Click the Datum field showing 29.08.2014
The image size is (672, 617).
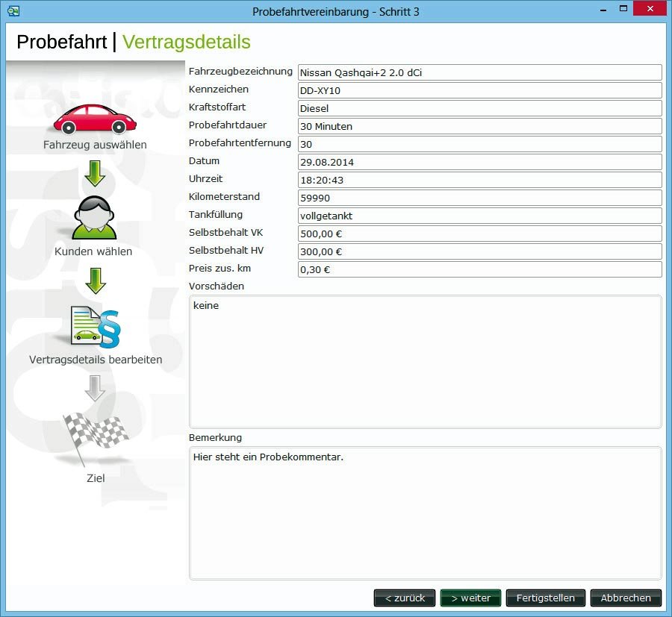tap(480, 163)
